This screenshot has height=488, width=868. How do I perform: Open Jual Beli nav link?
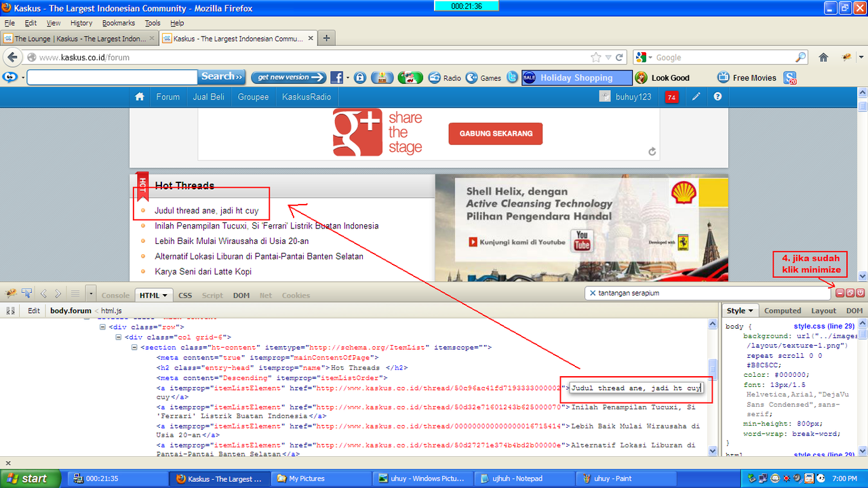[208, 97]
